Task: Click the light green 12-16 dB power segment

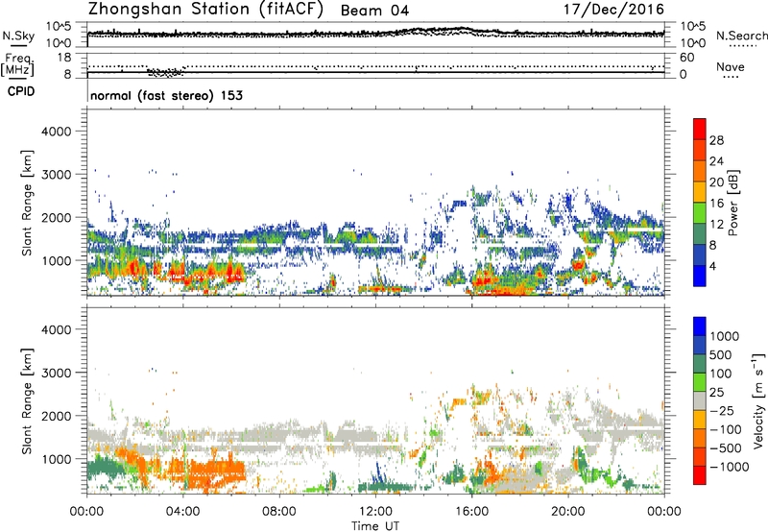Action: (700, 213)
